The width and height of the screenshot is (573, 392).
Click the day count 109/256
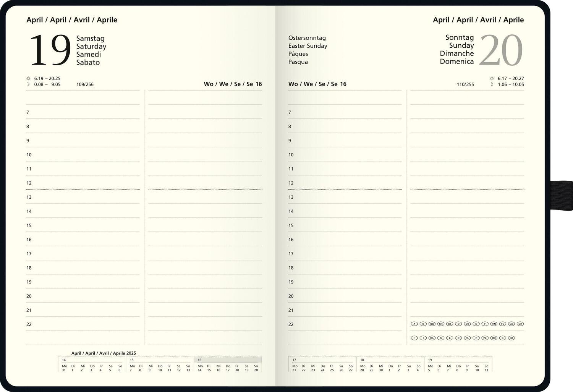[x=85, y=84]
